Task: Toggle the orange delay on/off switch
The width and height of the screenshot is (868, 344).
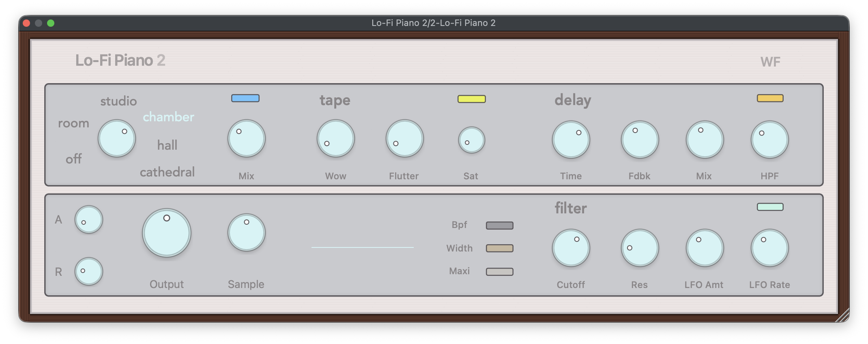Action: (770, 98)
